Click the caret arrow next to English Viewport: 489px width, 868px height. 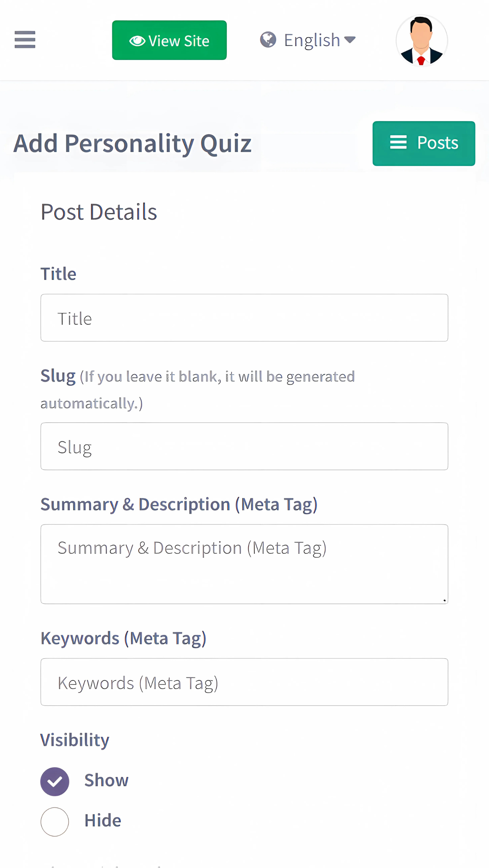[350, 40]
